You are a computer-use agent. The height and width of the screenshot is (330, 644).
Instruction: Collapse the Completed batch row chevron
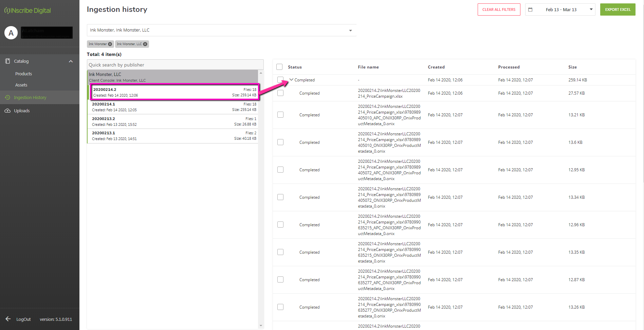click(x=291, y=80)
